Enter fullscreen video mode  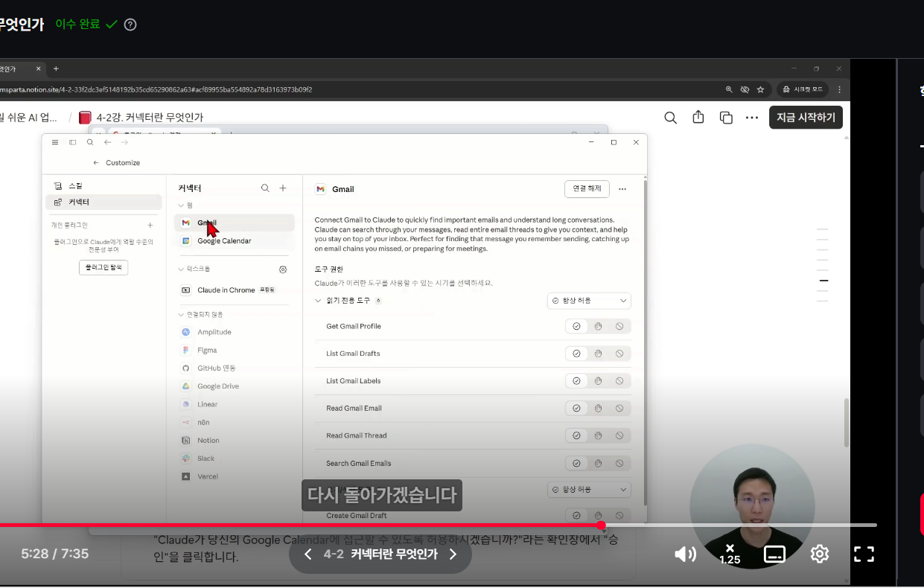864,554
